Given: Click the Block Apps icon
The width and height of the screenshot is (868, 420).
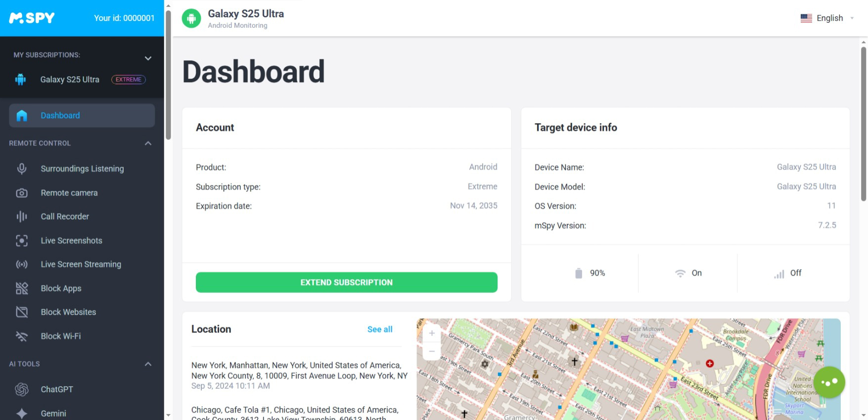Looking at the screenshot, I should point(22,288).
